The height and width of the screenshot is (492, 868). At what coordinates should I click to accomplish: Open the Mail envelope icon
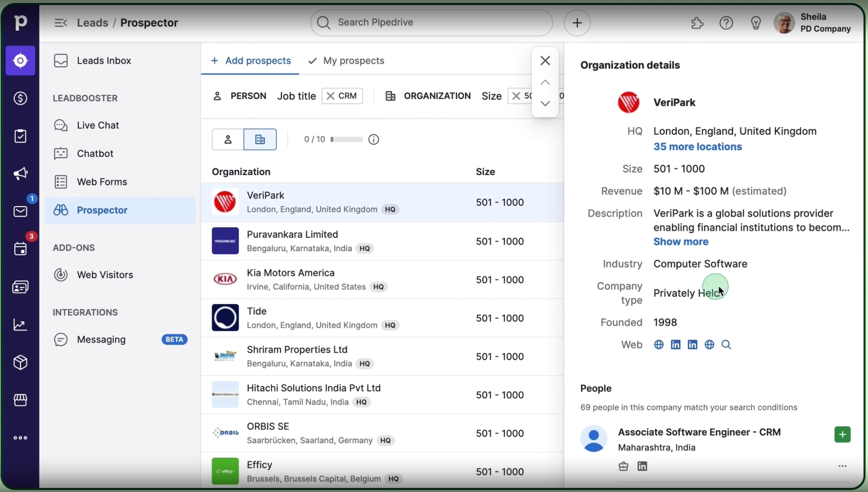click(20, 212)
